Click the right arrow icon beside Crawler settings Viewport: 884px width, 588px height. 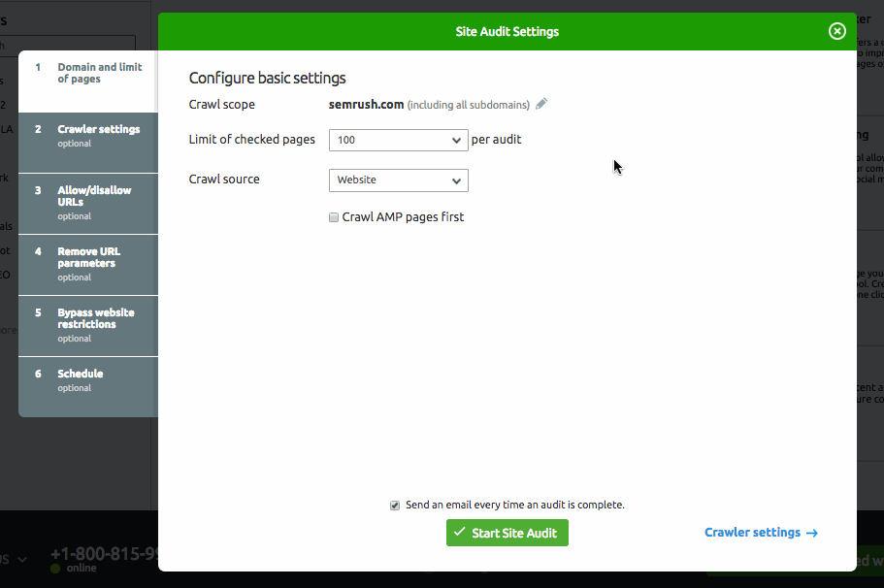coord(812,533)
